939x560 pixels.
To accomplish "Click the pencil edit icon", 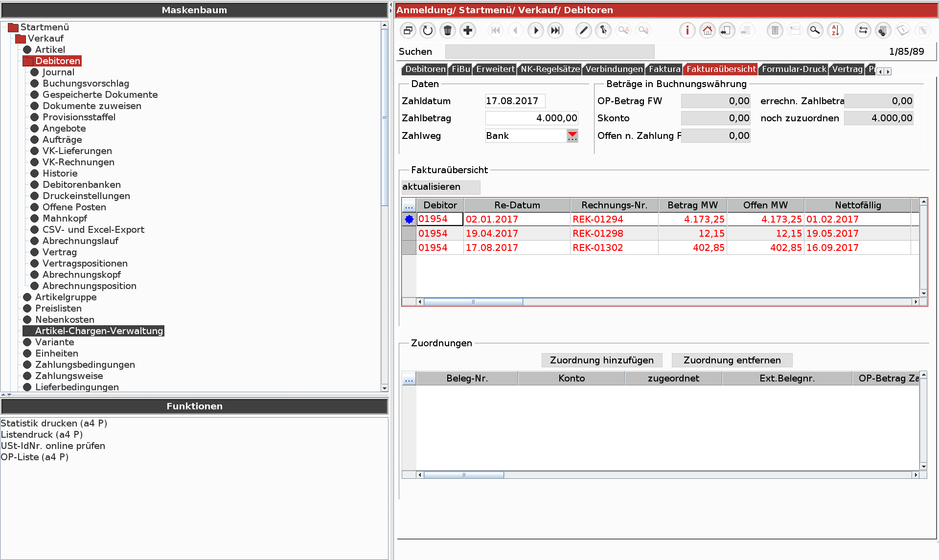I will (x=583, y=31).
